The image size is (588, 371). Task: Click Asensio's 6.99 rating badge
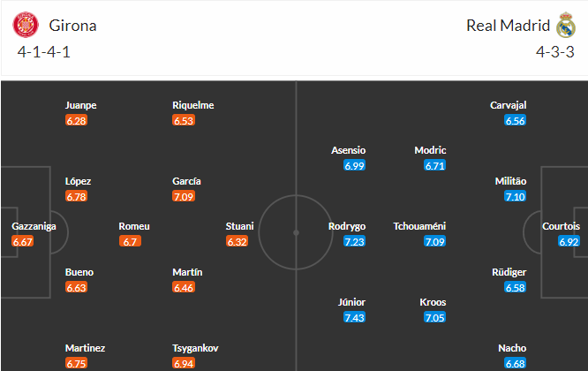point(354,165)
